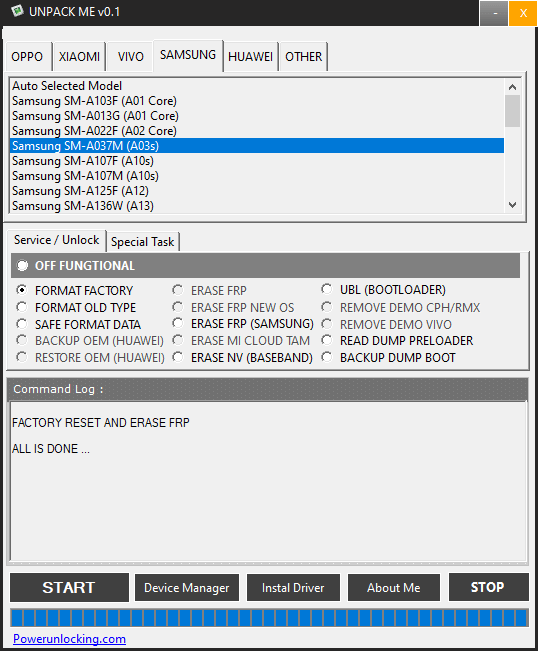
Task: Click the model list scroll down arrow
Action: [512, 205]
